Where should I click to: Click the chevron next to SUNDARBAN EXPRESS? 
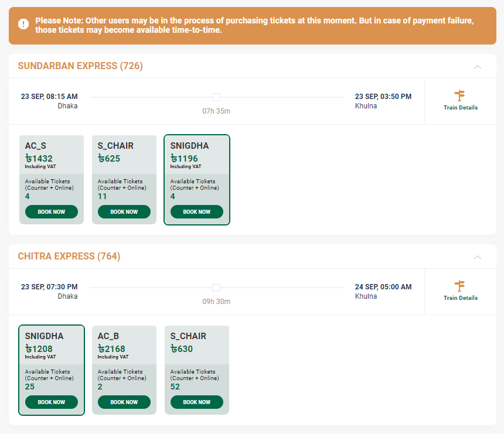(x=478, y=66)
